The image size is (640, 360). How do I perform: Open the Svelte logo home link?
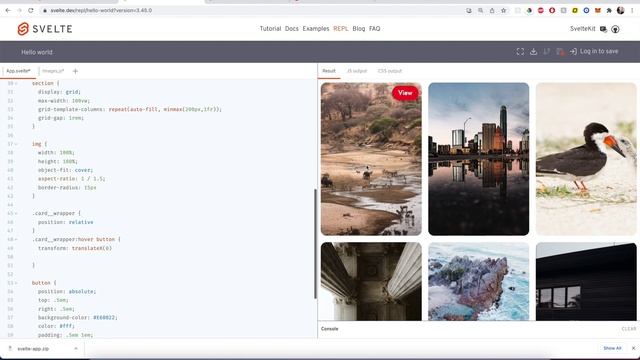45,29
